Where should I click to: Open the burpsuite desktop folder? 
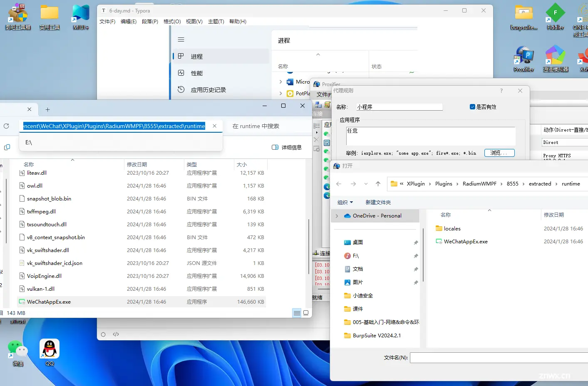(524, 17)
